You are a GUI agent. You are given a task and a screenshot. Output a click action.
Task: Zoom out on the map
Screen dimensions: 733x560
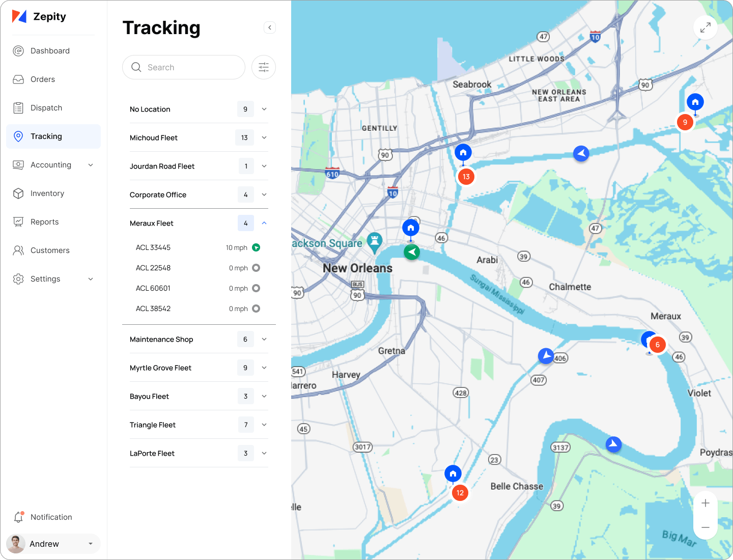click(x=705, y=527)
